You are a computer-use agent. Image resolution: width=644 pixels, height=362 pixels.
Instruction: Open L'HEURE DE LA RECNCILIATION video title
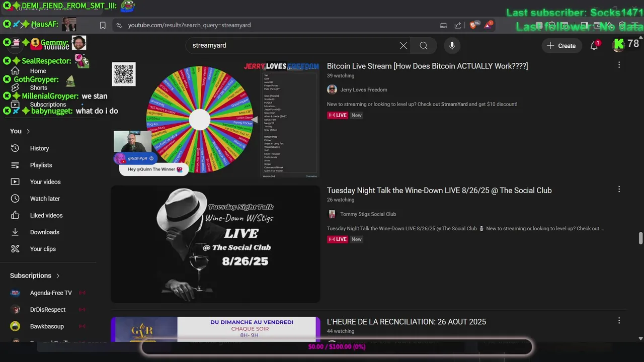[407, 322]
